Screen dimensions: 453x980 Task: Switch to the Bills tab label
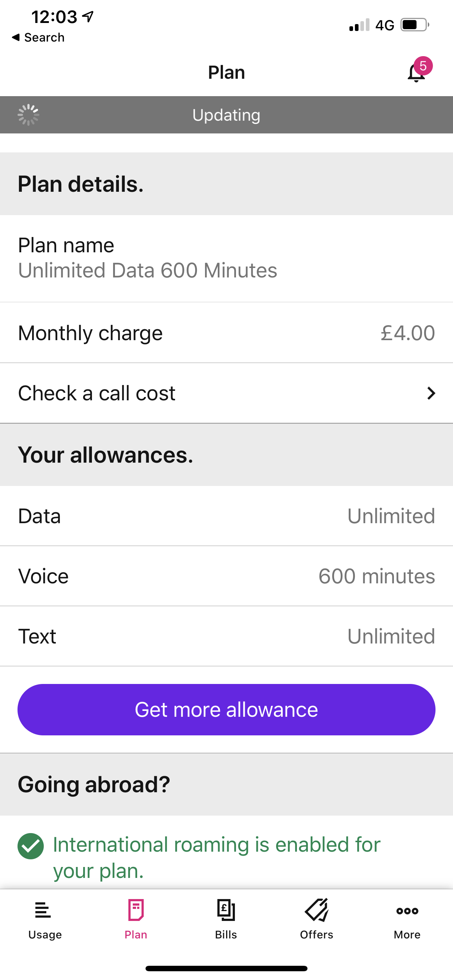click(226, 935)
